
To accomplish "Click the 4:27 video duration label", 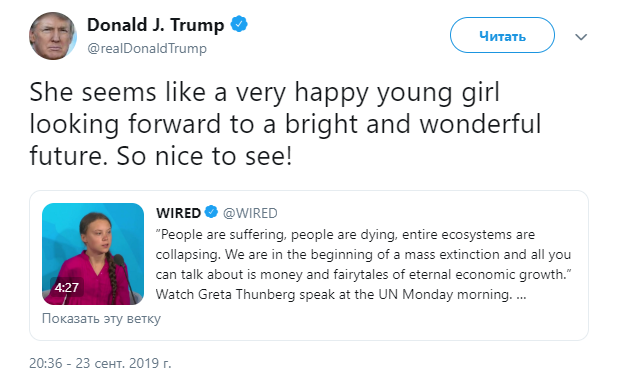I will [66, 287].
